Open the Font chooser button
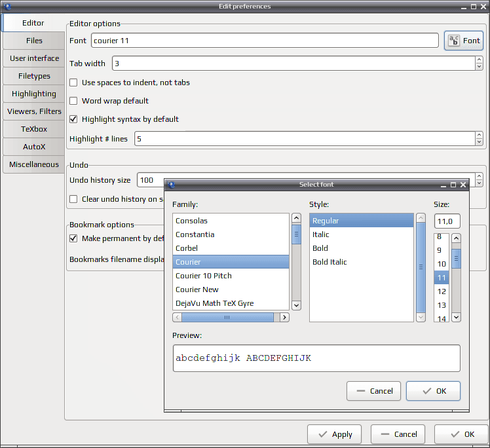The height and width of the screenshot is (448, 490). [x=463, y=41]
